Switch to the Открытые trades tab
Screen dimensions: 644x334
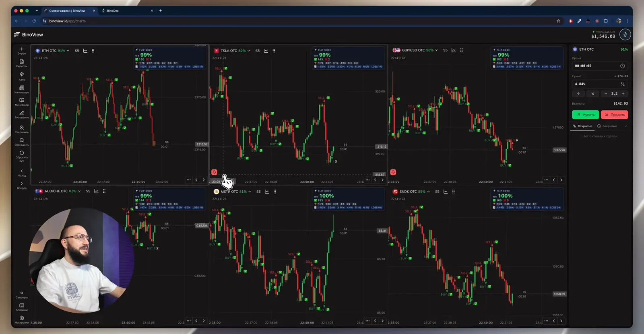[582, 126]
